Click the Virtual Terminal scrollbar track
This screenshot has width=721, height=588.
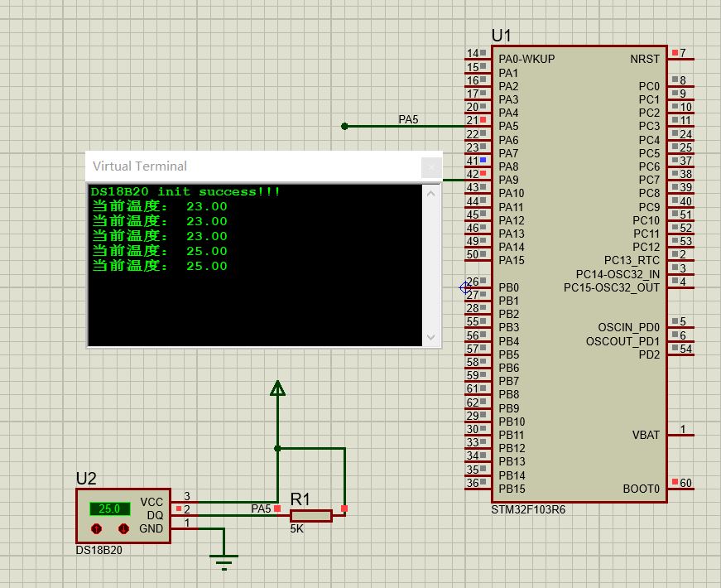pos(431,265)
